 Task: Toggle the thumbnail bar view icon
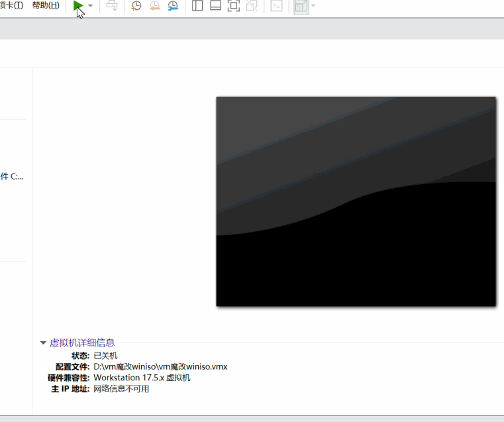(x=215, y=6)
